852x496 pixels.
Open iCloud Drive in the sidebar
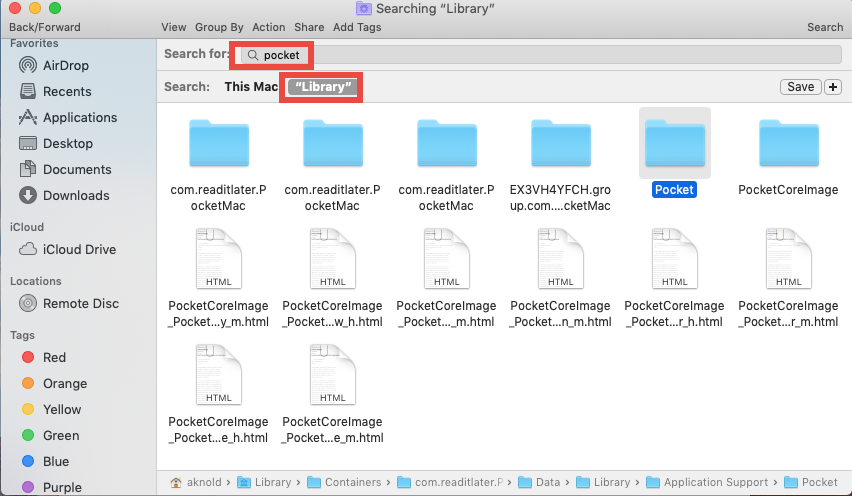click(68, 249)
